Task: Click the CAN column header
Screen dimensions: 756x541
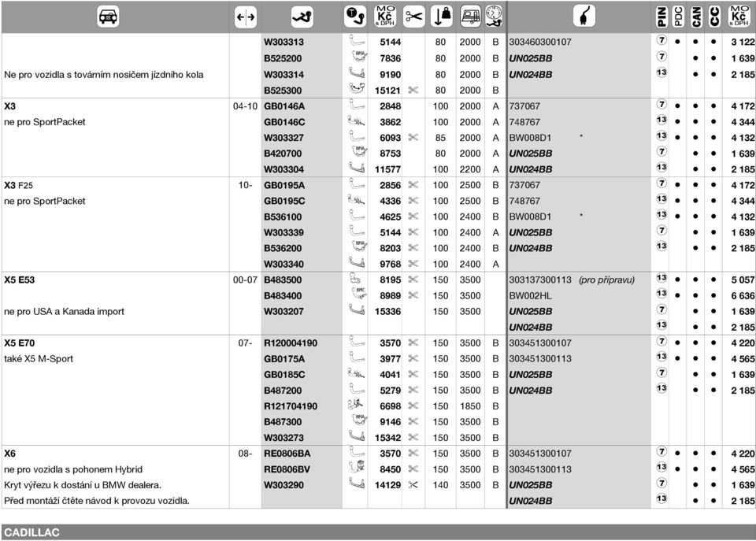Action: click(696, 17)
